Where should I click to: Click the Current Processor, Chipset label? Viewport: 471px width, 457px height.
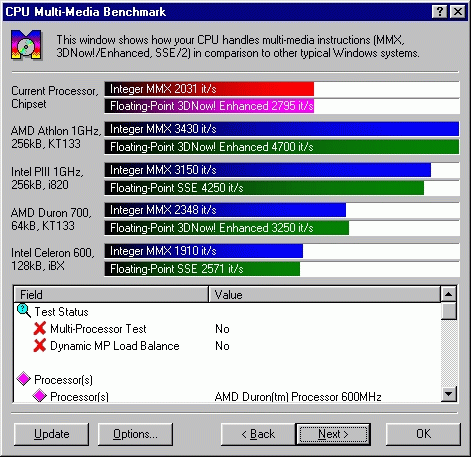point(55,97)
